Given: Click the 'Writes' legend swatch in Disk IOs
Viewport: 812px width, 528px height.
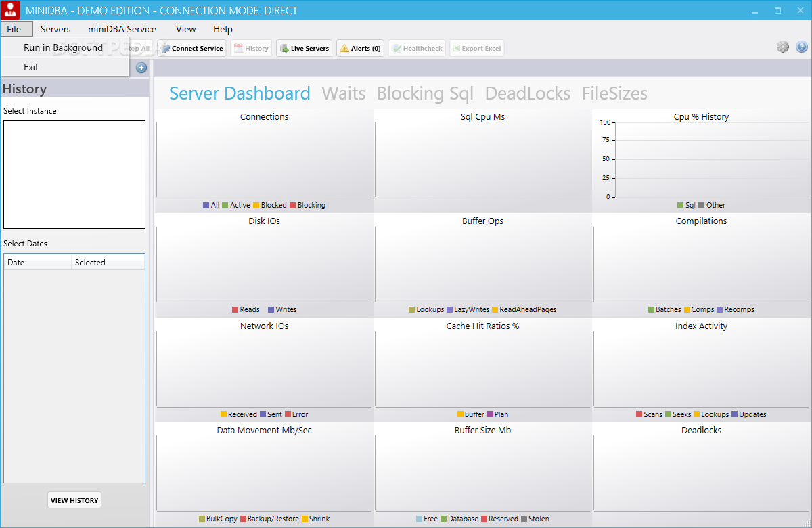Looking at the screenshot, I should tap(271, 309).
